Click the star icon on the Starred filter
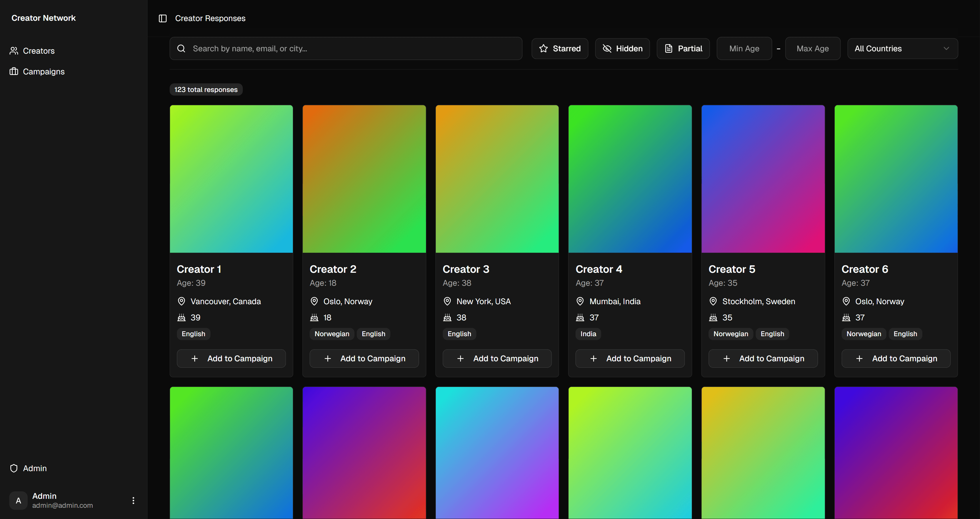 coord(544,48)
